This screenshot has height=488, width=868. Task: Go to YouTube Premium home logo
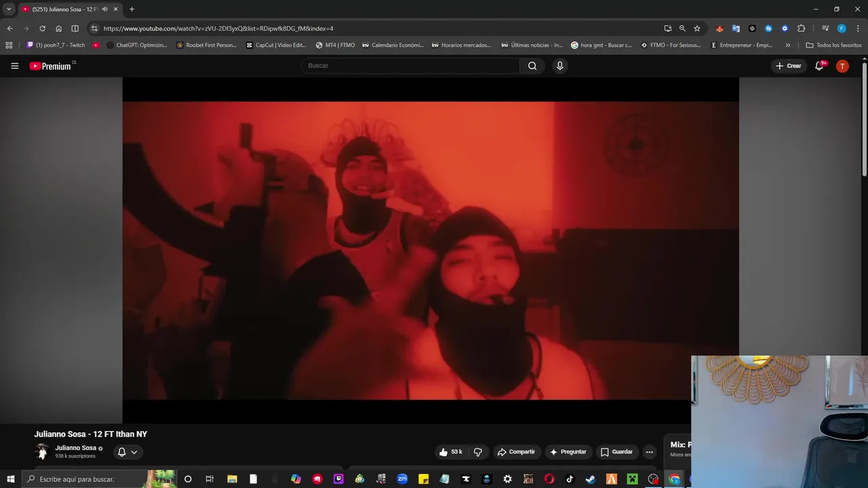51,66
